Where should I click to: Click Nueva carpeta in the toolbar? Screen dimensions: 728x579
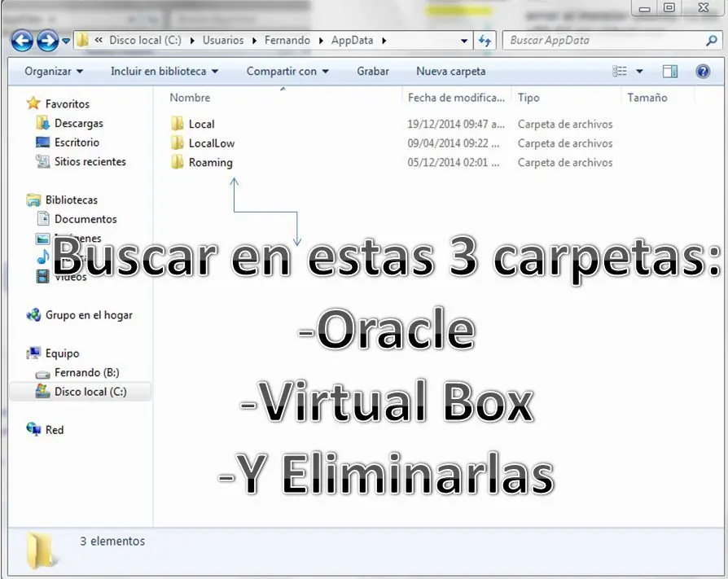pos(451,72)
